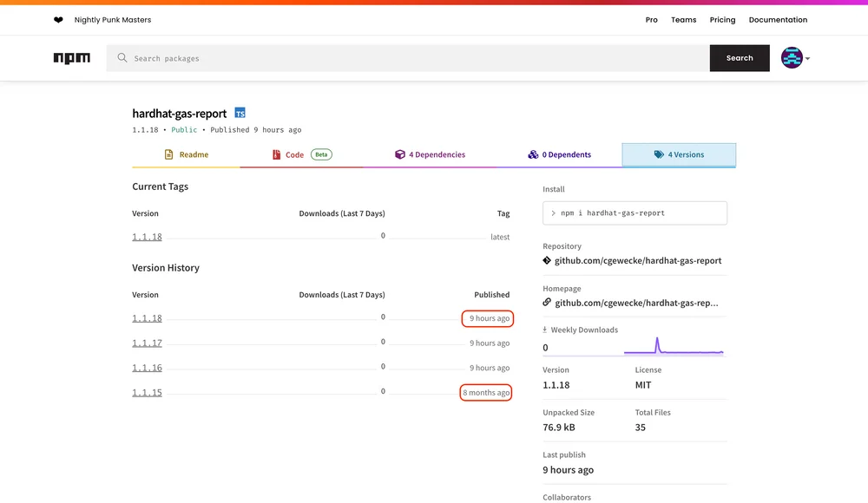Open the Code tab

pos(302,154)
